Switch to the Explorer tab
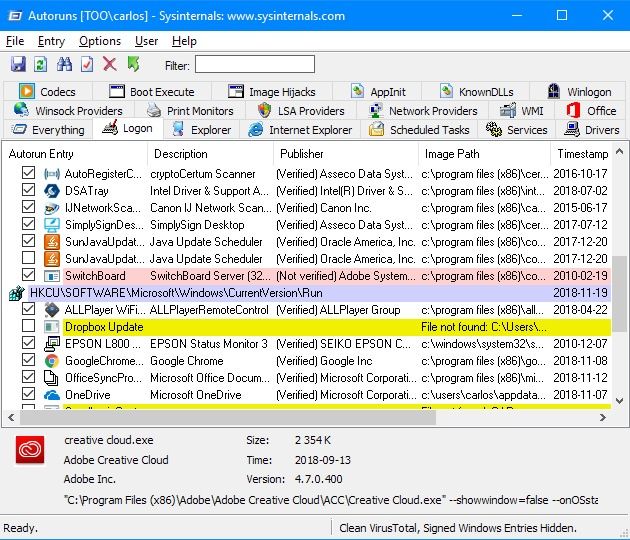630x540 pixels. point(201,130)
